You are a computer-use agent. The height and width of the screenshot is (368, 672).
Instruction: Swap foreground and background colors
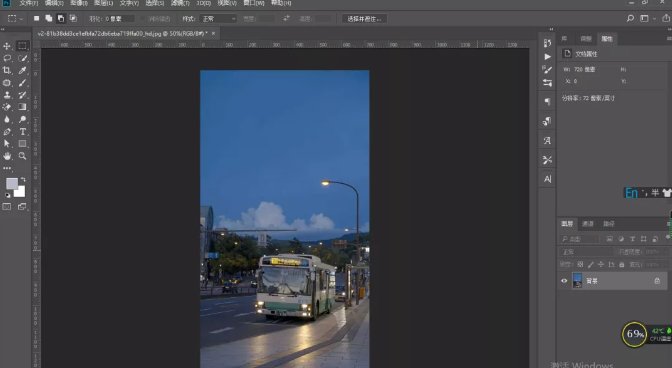tap(23, 180)
